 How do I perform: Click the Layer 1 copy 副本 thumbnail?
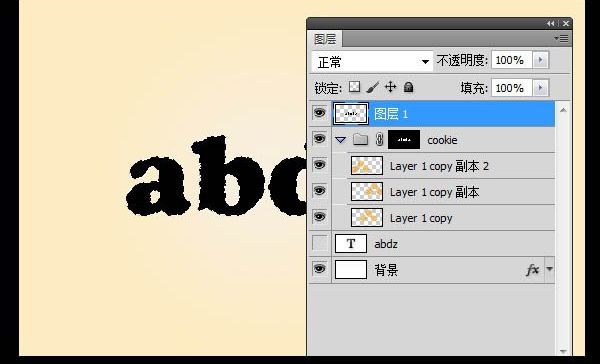pyautogui.click(x=367, y=191)
